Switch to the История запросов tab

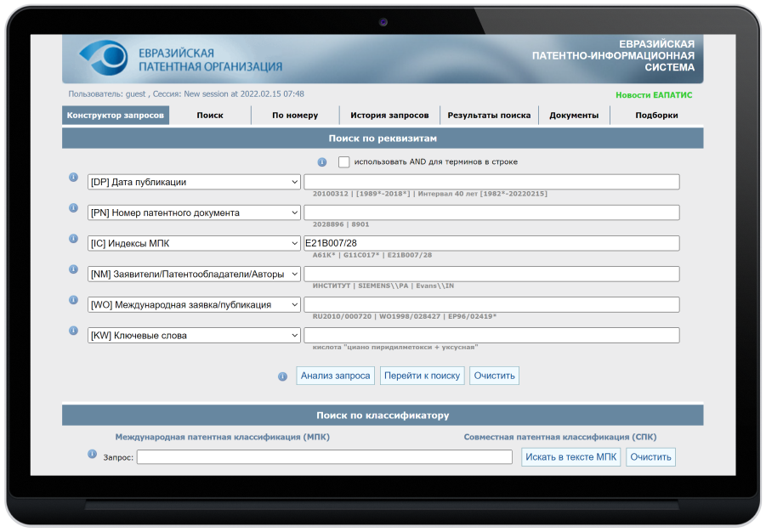(389, 116)
